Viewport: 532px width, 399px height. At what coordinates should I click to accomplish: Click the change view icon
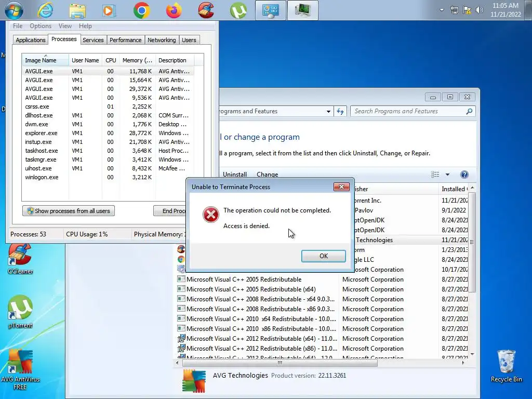coord(435,175)
